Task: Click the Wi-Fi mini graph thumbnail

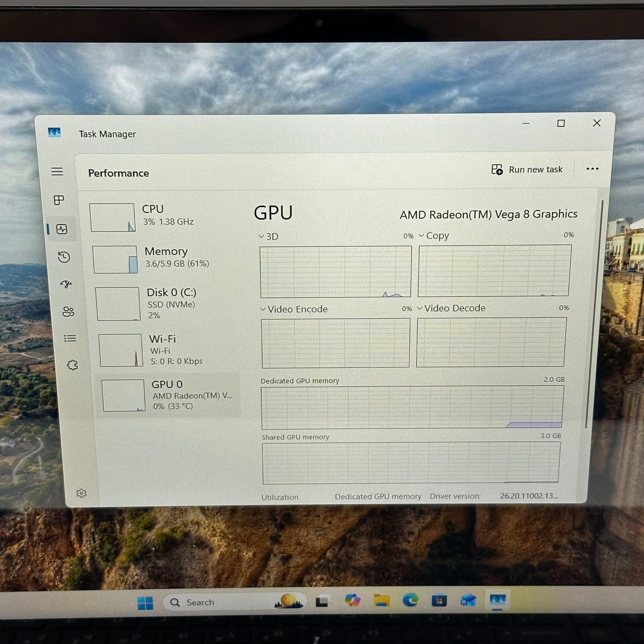Action: (121, 350)
